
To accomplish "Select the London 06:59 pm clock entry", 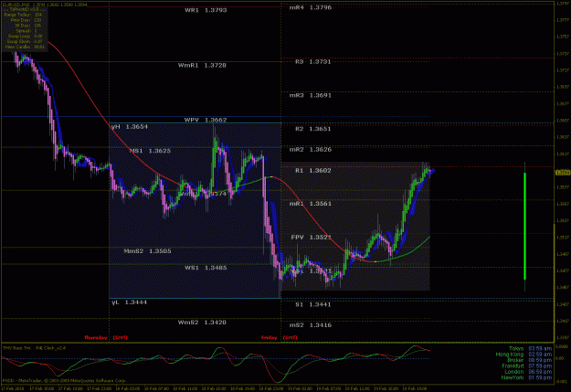I will [x=528, y=372].
